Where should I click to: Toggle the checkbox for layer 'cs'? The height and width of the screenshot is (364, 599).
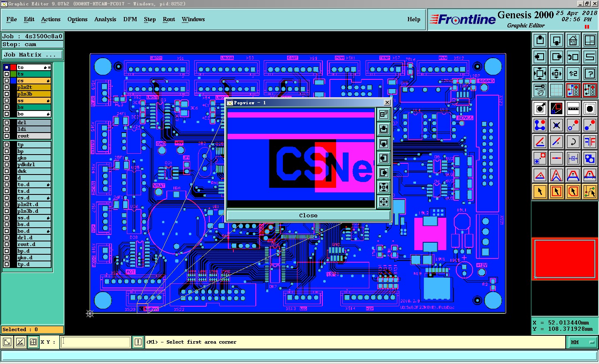(x=7, y=81)
